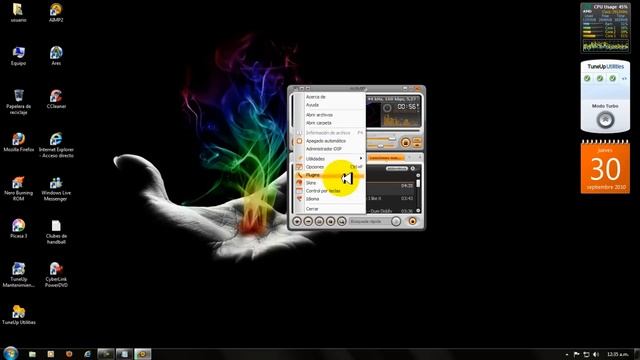640x360 pixels.
Task: Toggle TuneUp Modo Turbo button
Action: [x=605, y=120]
